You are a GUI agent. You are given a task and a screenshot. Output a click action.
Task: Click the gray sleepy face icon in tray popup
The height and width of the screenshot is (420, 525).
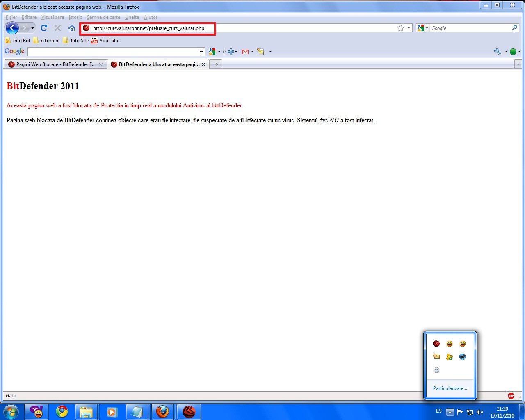point(436,370)
